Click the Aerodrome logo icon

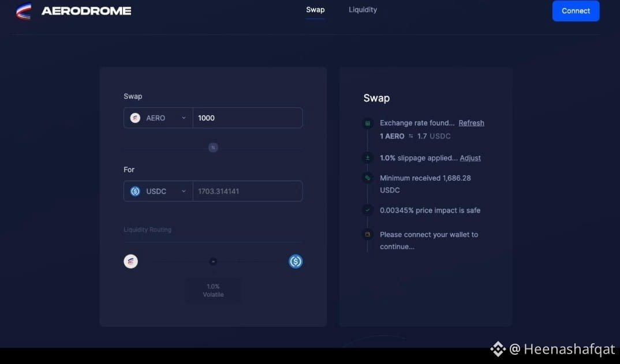[x=23, y=11]
